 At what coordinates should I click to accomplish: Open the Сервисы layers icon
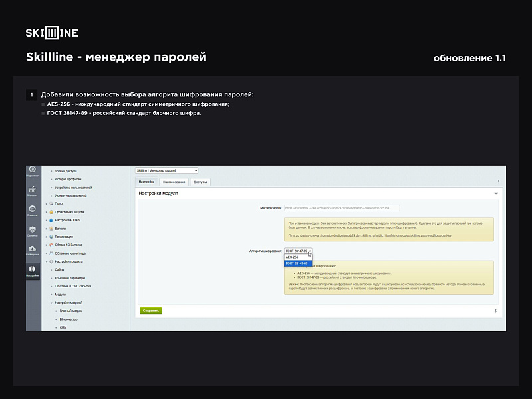[x=32, y=229]
